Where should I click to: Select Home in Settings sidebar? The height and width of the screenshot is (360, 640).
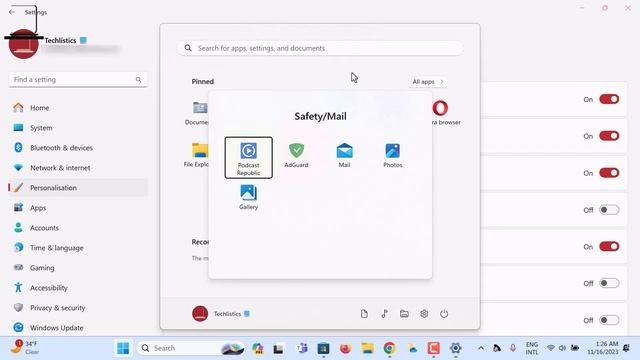coord(78,108)
